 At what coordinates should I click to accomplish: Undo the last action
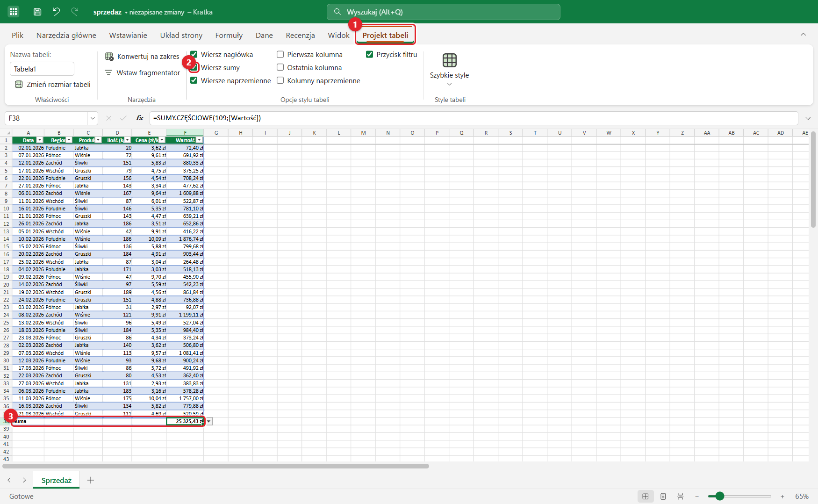coord(57,12)
